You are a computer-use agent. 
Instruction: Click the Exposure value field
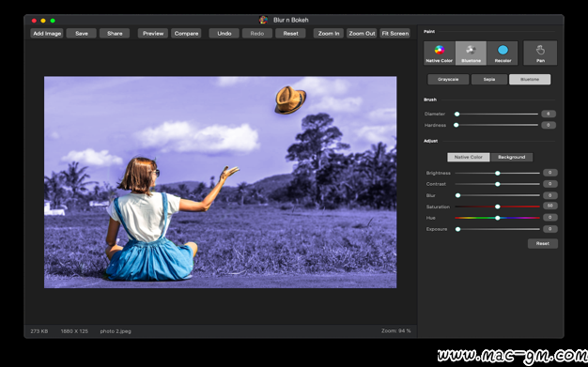(550, 229)
